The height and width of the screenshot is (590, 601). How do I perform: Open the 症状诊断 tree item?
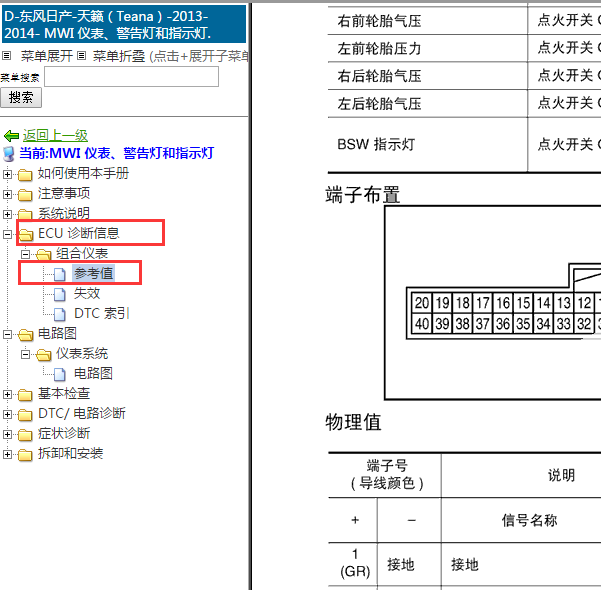click(64, 434)
